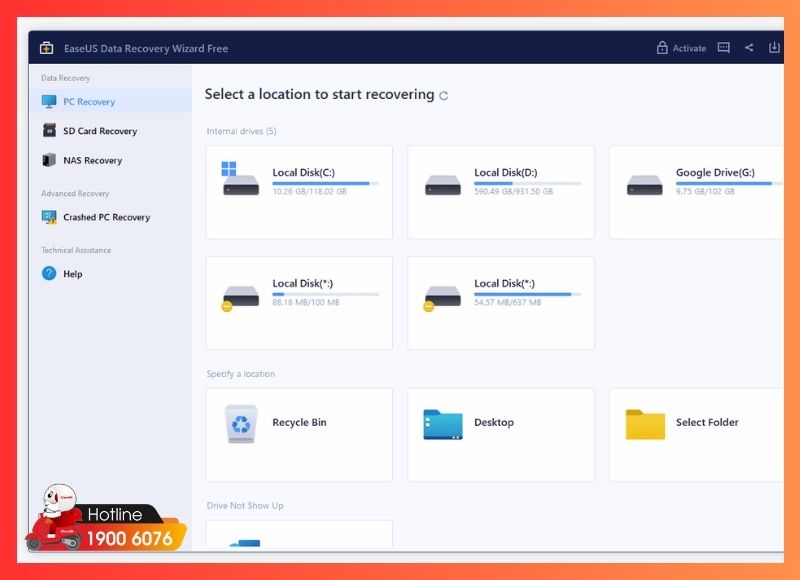The height and width of the screenshot is (580, 800).
Task: Click the Local Disk(D:) drive icon
Action: [442, 185]
